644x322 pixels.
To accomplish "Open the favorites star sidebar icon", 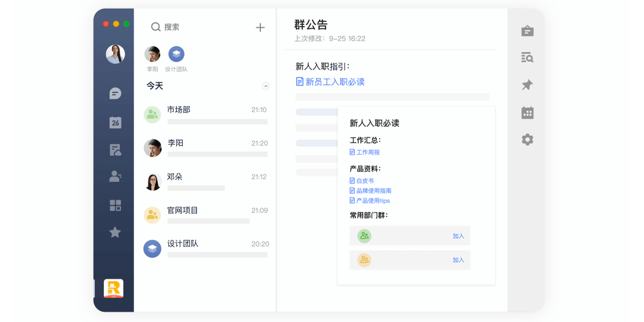I will [115, 232].
